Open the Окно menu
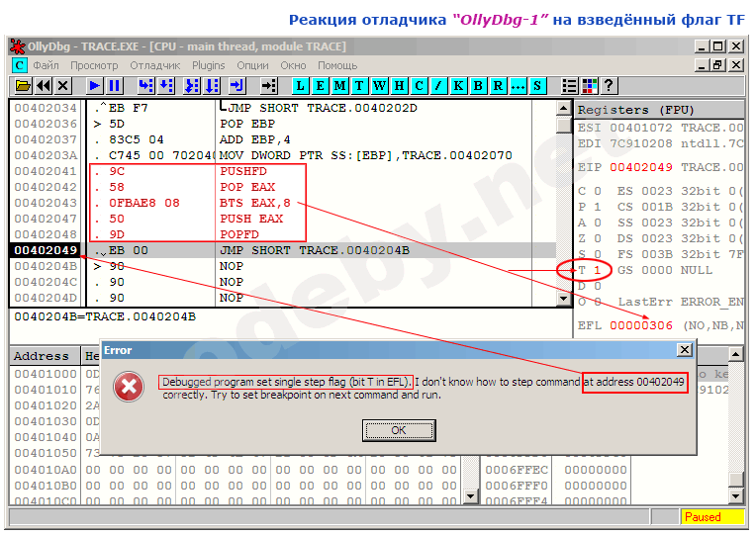The image size is (756, 536). (293, 65)
